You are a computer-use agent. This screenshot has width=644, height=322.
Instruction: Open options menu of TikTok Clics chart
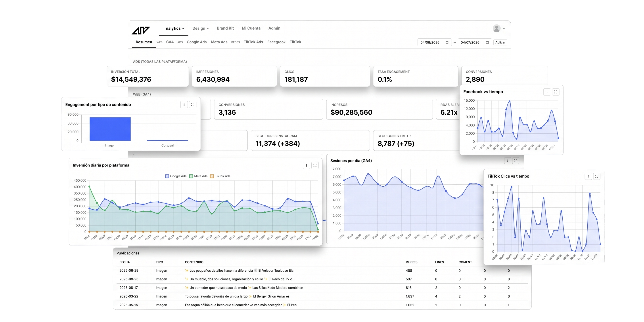coord(588,176)
